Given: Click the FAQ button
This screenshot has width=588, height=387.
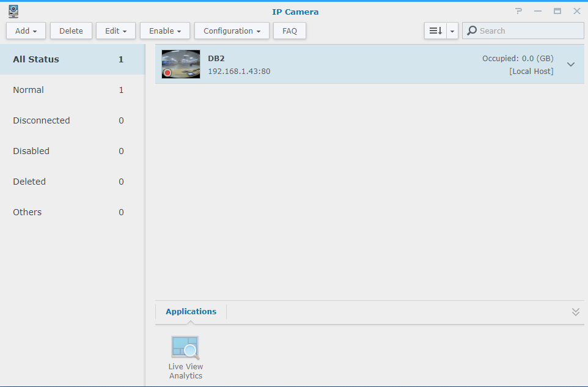Looking at the screenshot, I should [290, 31].
